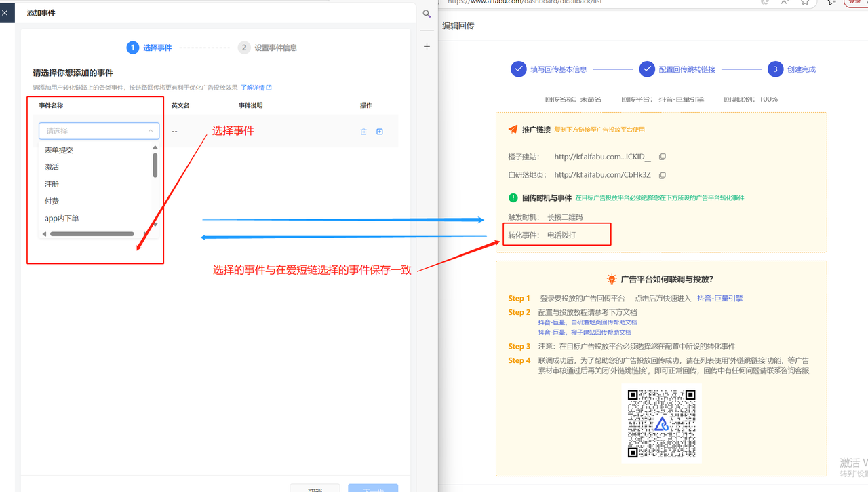Choose 激活 in the event dropdown
This screenshot has width=868, height=492.
(x=52, y=167)
